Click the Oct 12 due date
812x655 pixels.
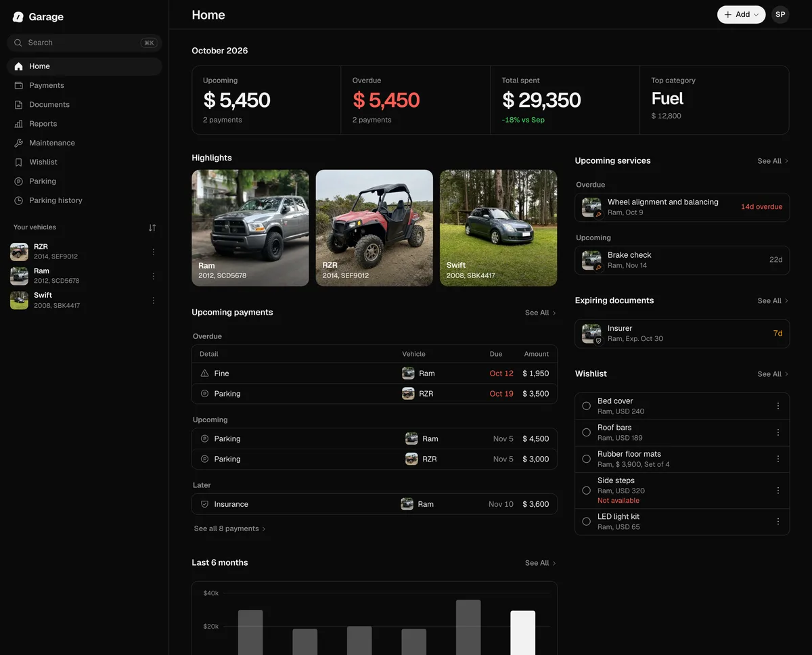click(x=501, y=374)
